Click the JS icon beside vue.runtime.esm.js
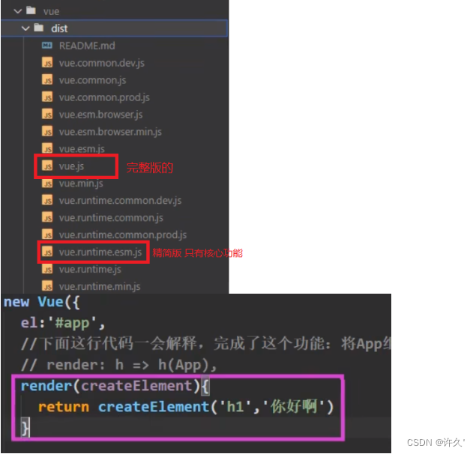476x454 pixels. 47,252
